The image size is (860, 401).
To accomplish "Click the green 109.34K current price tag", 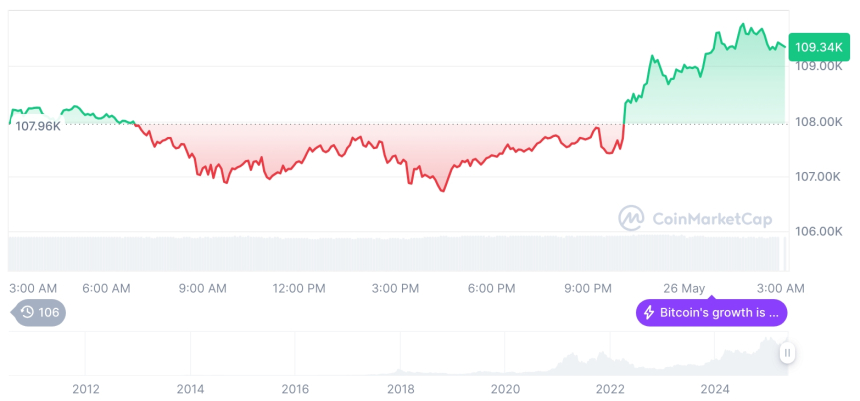I will pyautogui.click(x=816, y=47).
